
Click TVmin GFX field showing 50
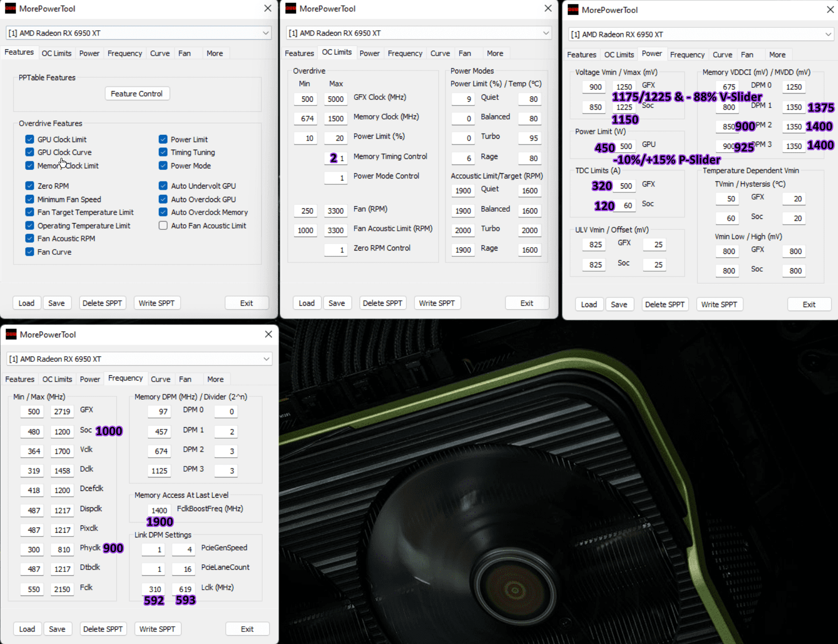click(727, 199)
